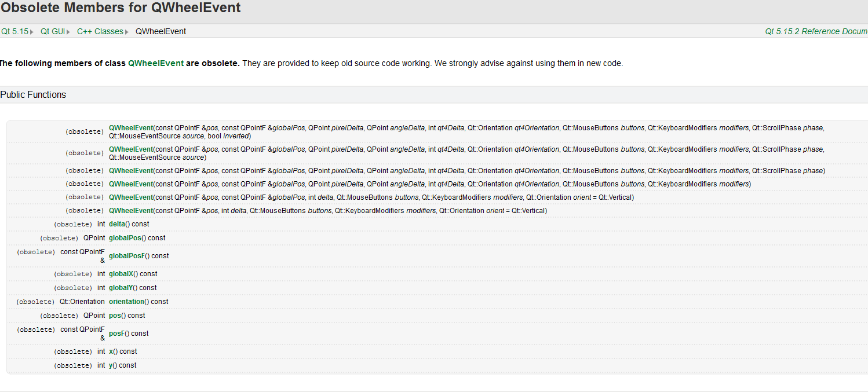
Task: Open QWheelEvent constructor ending with KeyboardModifiers modifiers, qt4Orientation
Action: tap(131, 184)
